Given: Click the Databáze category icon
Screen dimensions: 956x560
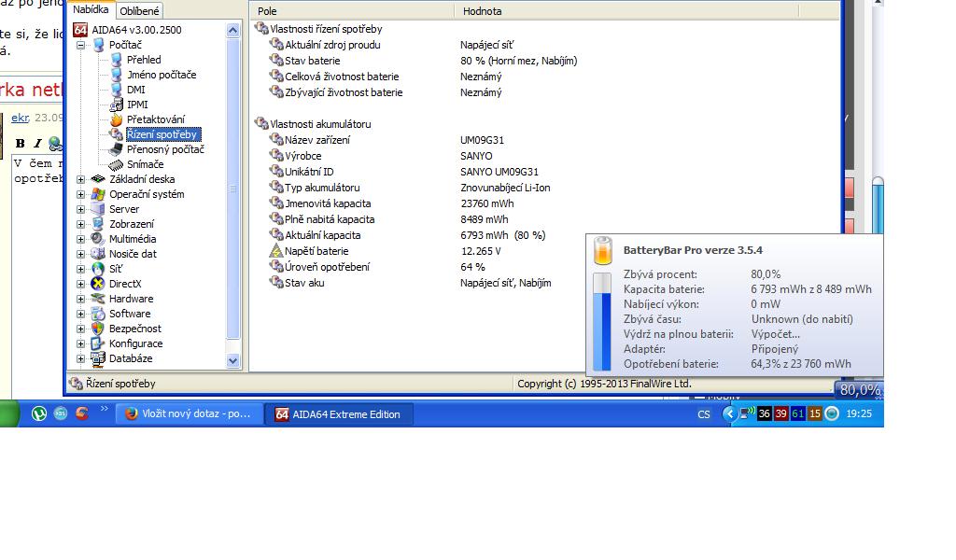Looking at the screenshot, I should click(x=98, y=358).
